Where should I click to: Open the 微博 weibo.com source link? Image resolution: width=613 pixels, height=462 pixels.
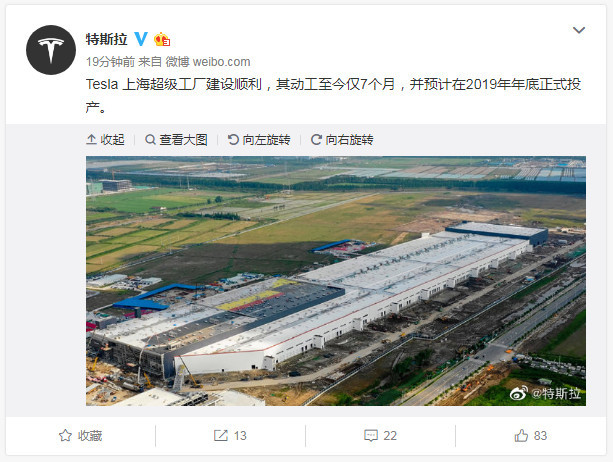[x=208, y=62]
